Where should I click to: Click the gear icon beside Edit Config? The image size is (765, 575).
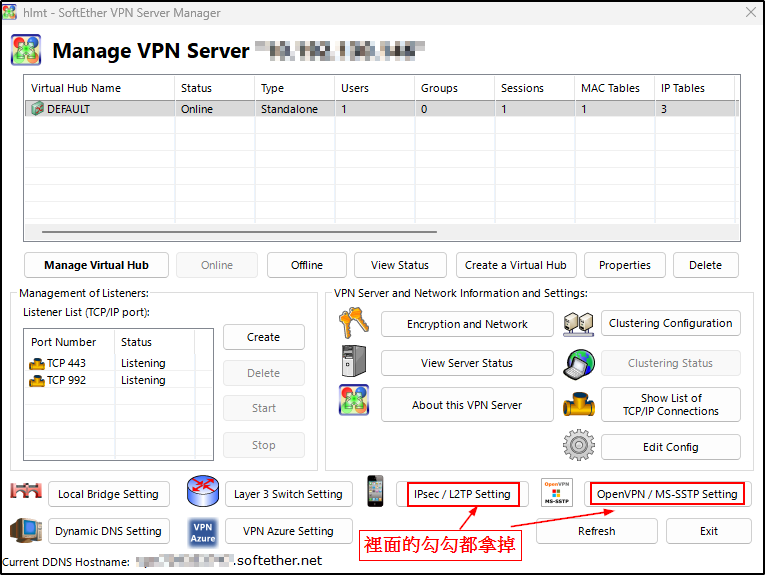pyautogui.click(x=579, y=445)
